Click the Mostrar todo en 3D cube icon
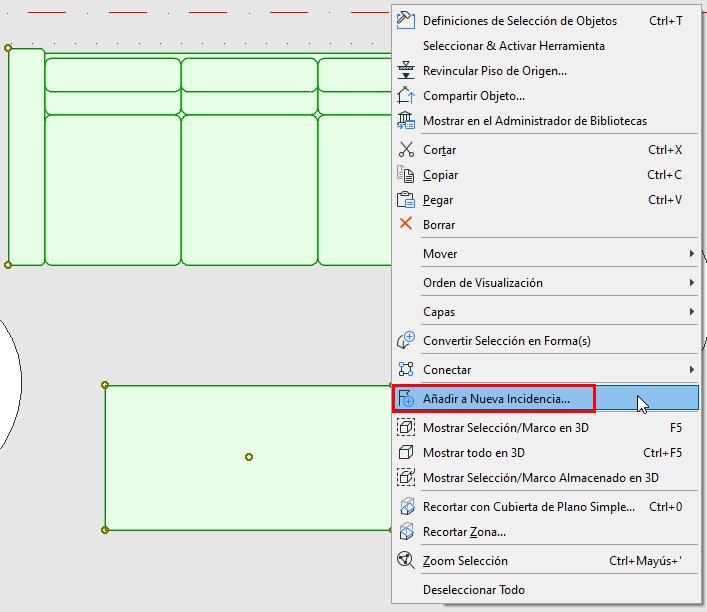The image size is (707, 612). 406,452
